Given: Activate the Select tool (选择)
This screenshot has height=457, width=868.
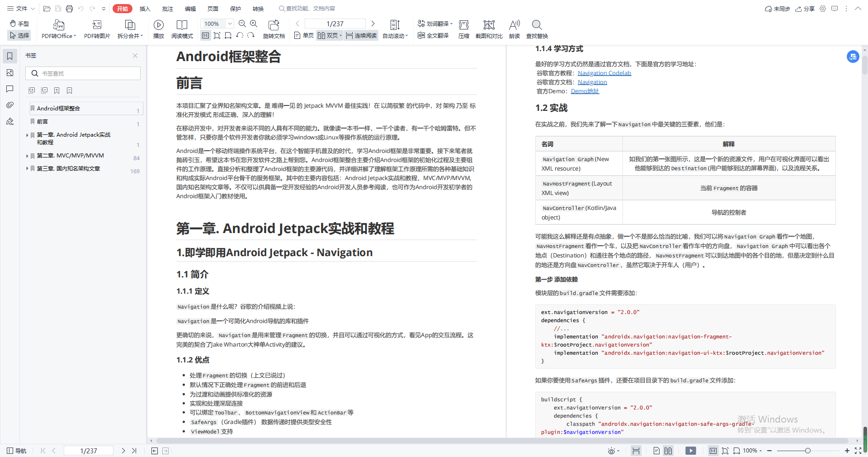Looking at the screenshot, I should pos(19,35).
